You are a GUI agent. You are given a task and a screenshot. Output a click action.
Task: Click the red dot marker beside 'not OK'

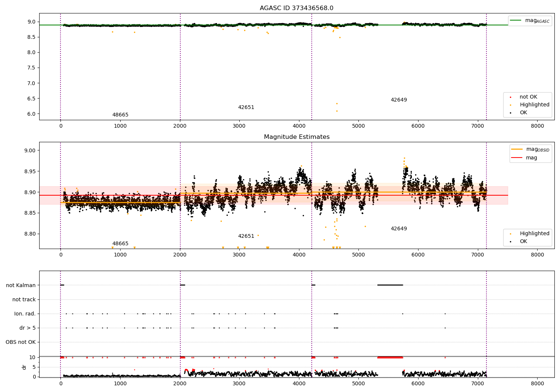click(x=510, y=97)
